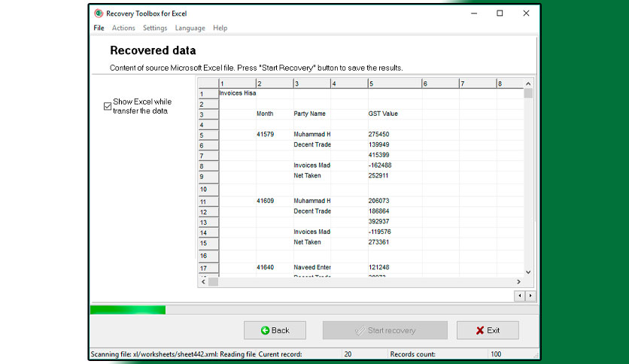
Task: Click the grid vertical scrollbar down arrow
Action: [x=528, y=272]
